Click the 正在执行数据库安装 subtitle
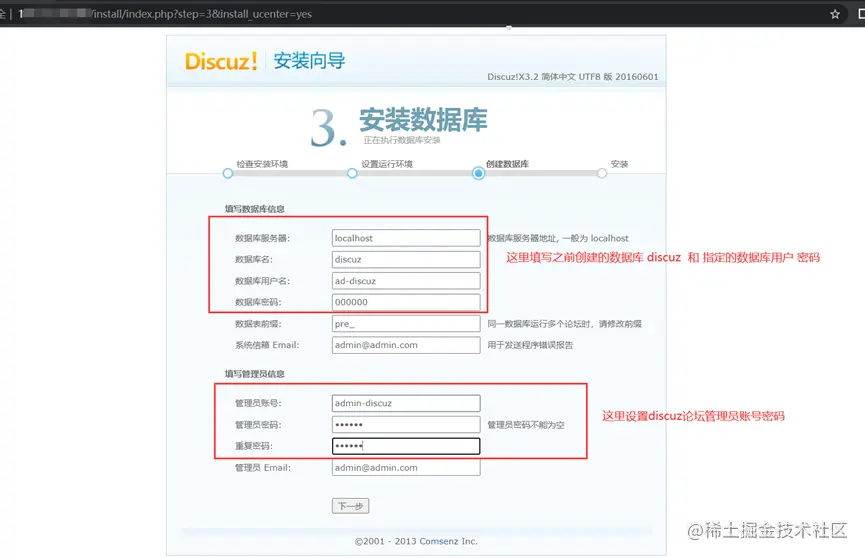 402,140
